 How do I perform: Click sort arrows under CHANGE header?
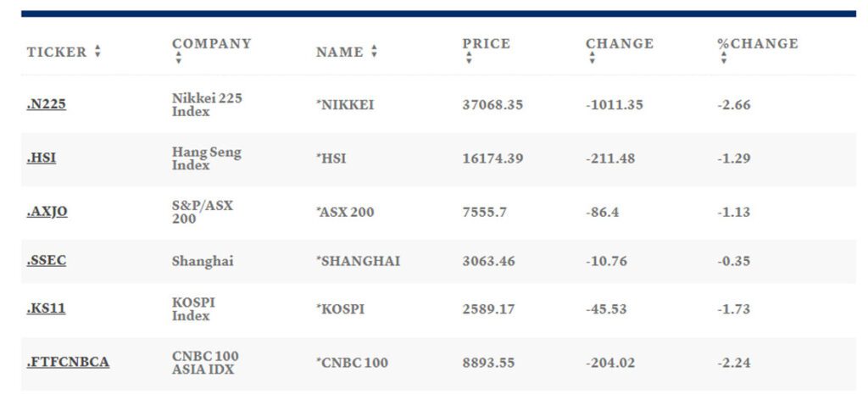click(593, 58)
